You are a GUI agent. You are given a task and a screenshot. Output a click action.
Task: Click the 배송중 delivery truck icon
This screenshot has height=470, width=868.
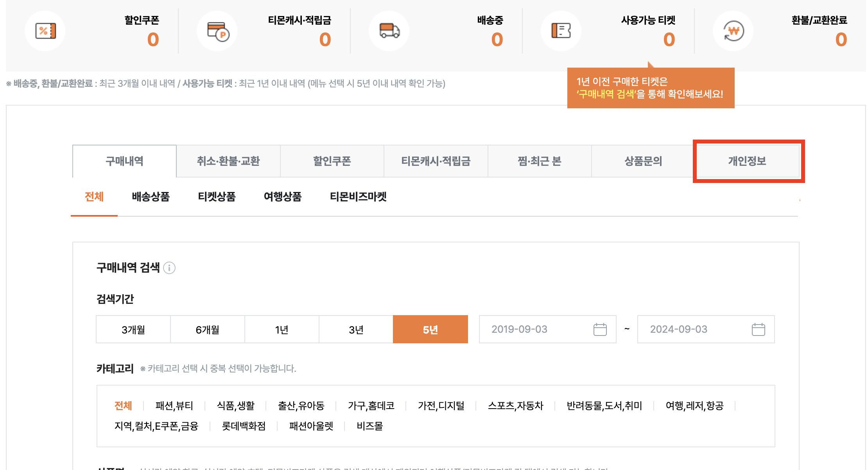tap(389, 31)
